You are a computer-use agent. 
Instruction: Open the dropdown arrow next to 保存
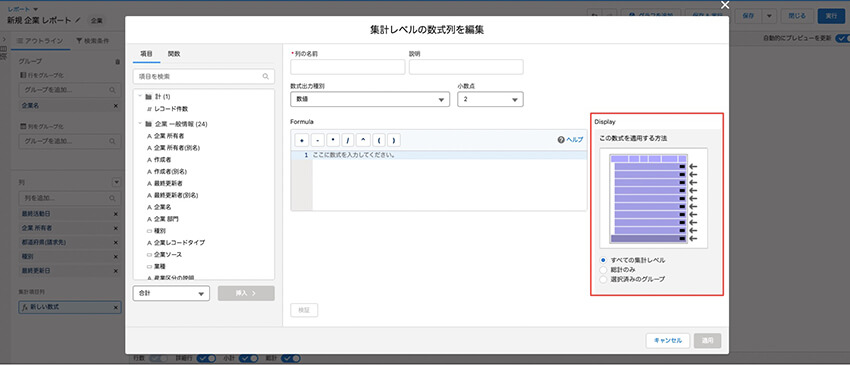(x=769, y=16)
